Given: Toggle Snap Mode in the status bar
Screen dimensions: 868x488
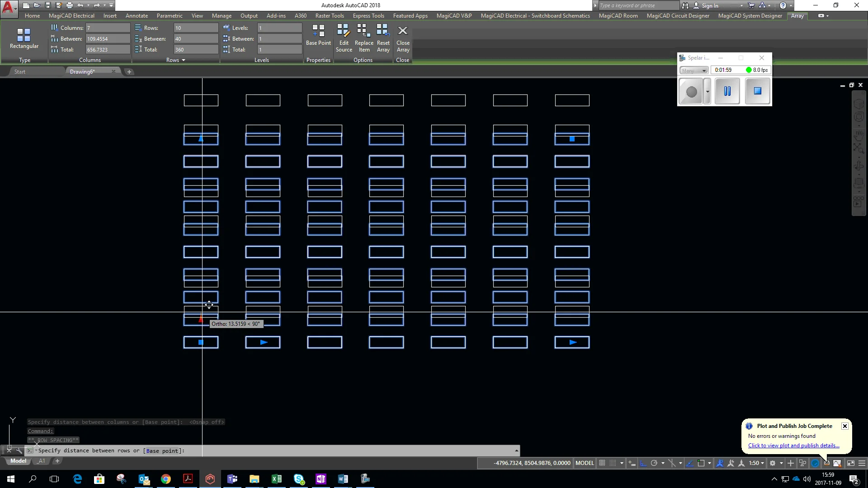Looking at the screenshot, I should coord(613,463).
